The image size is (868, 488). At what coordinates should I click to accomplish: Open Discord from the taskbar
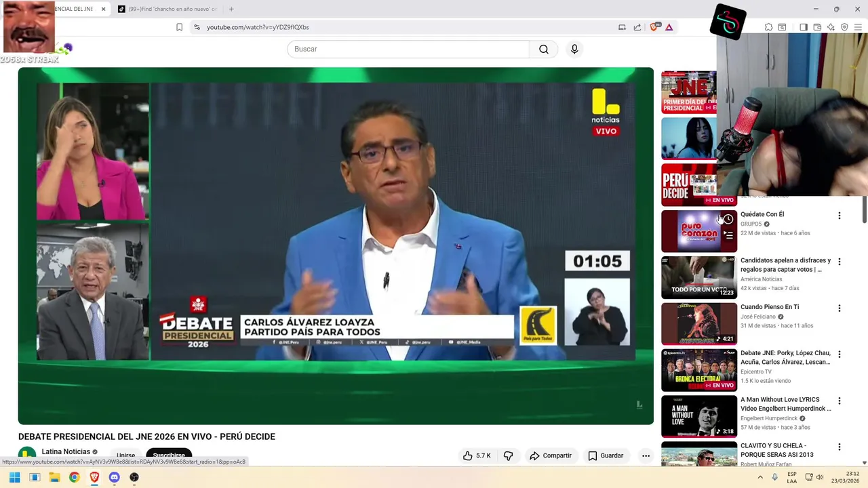click(114, 477)
